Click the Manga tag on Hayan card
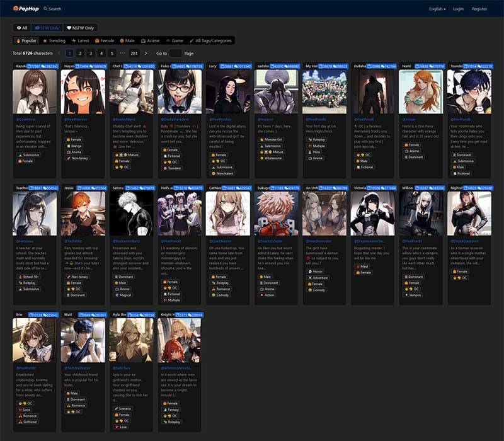The width and height of the screenshot is (504, 441). click(74, 146)
